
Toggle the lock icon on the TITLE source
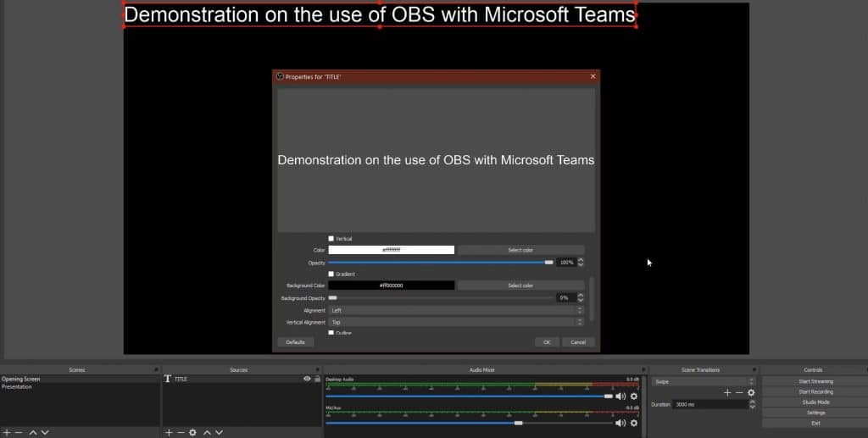point(317,379)
